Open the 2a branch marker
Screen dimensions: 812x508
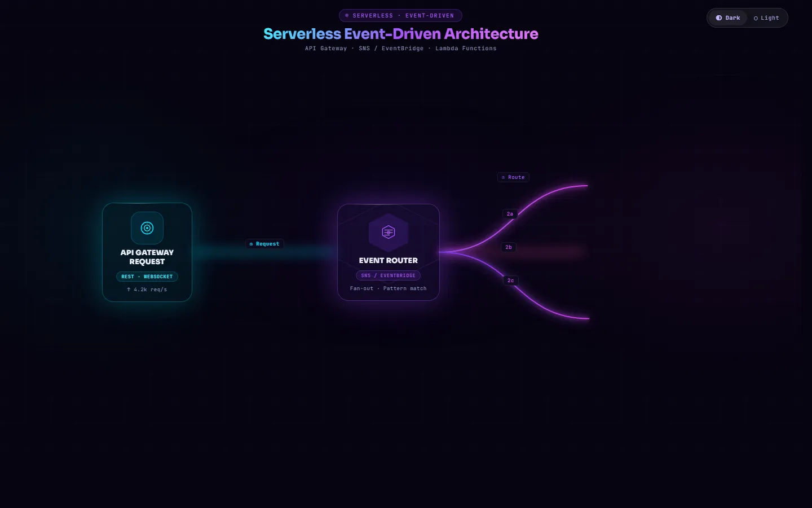point(509,214)
